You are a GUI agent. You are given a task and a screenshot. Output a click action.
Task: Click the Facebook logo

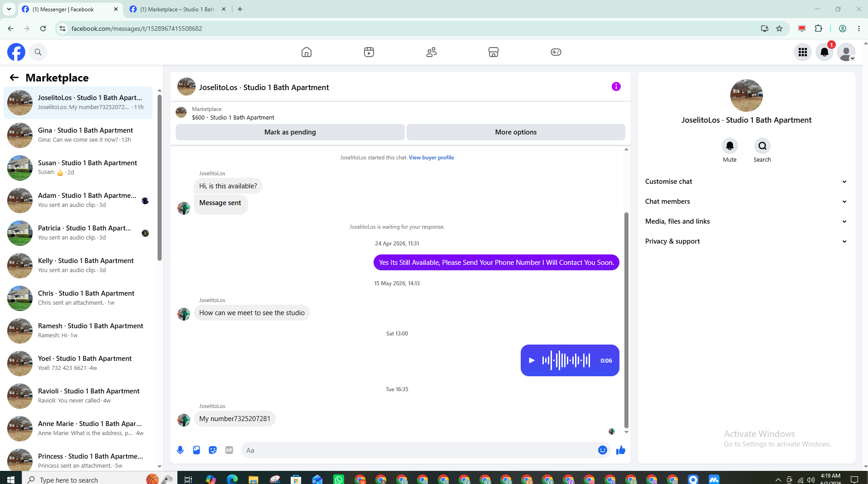16,52
